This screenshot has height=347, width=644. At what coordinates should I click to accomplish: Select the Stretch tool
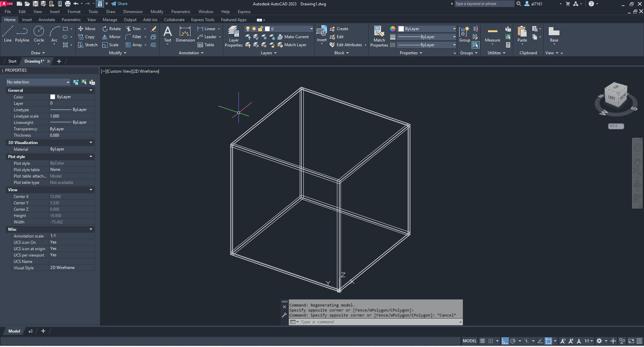88,45
